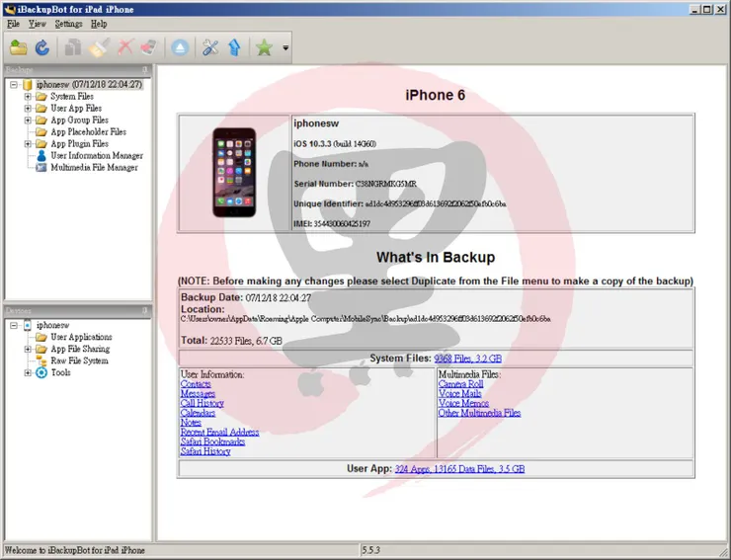Viewport: 731px width, 560px height.
Task: Select System Files in backup tree
Action: tap(72, 97)
